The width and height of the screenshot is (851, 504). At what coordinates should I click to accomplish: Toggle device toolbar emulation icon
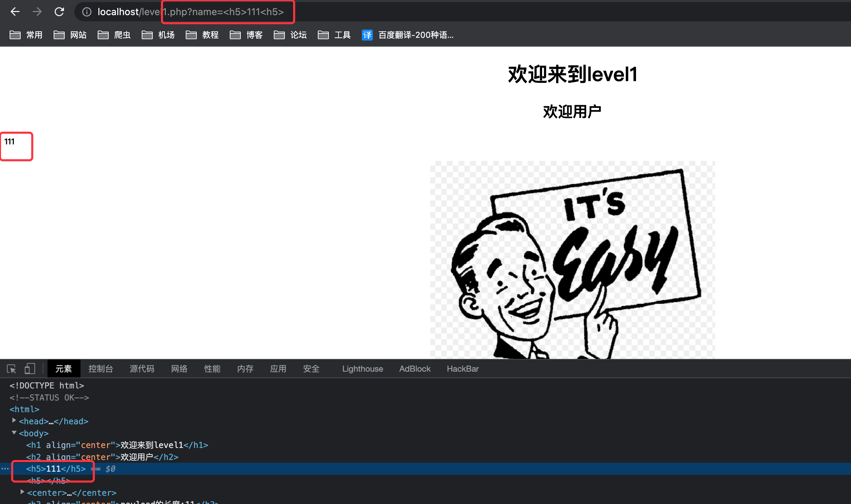tap(30, 369)
